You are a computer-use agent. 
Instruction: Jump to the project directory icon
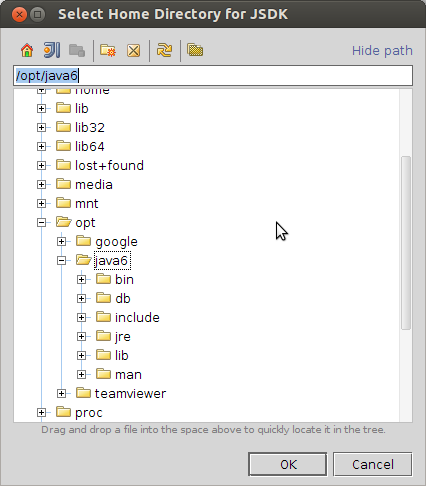pyautogui.click(x=52, y=51)
